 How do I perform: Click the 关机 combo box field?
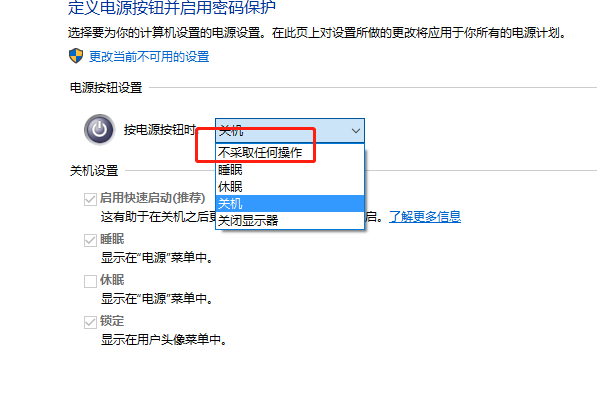click(290, 131)
